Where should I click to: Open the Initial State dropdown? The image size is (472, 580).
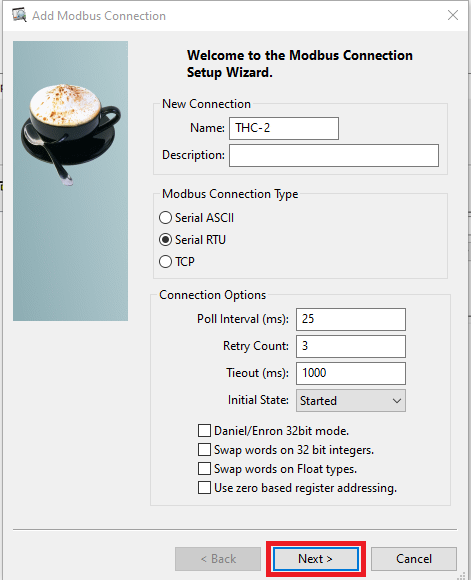pos(351,400)
